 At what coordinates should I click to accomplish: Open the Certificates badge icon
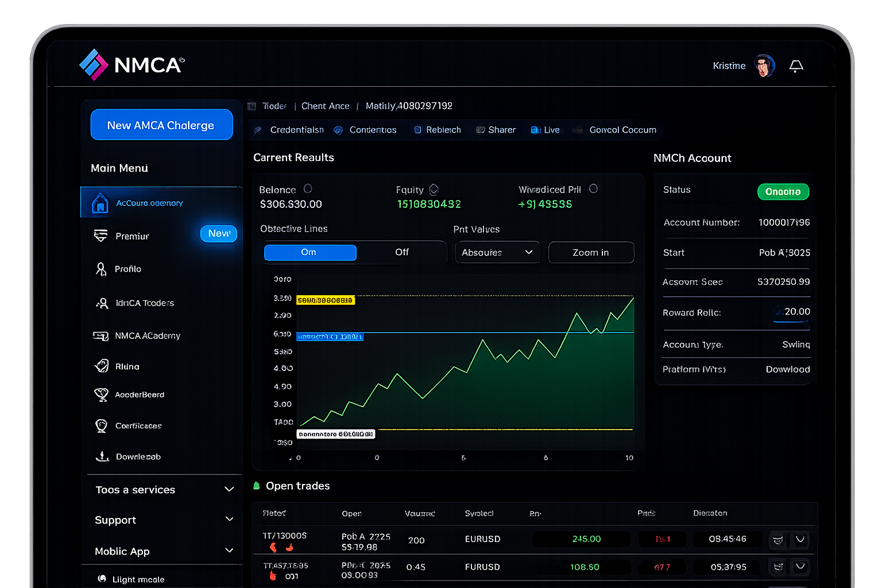[x=101, y=425]
